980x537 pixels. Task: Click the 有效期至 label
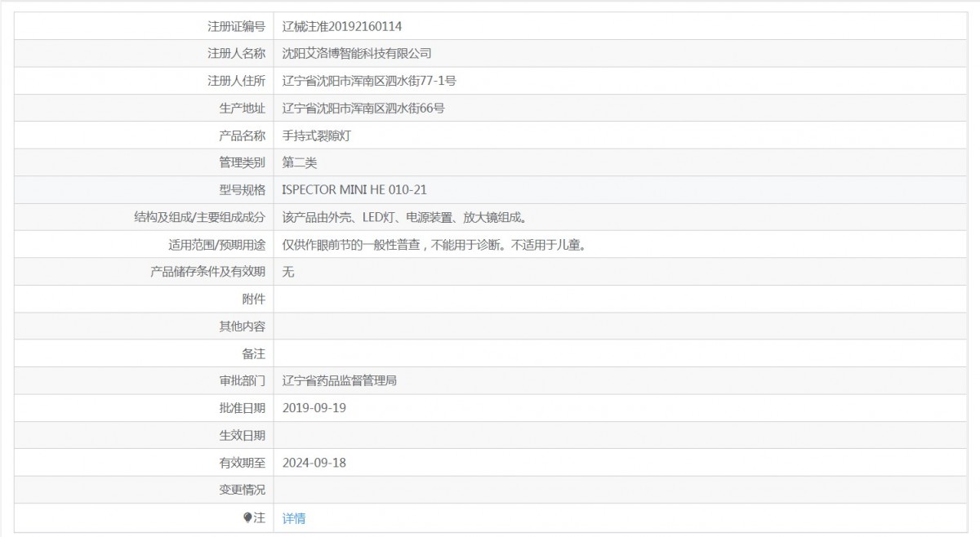click(x=243, y=462)
